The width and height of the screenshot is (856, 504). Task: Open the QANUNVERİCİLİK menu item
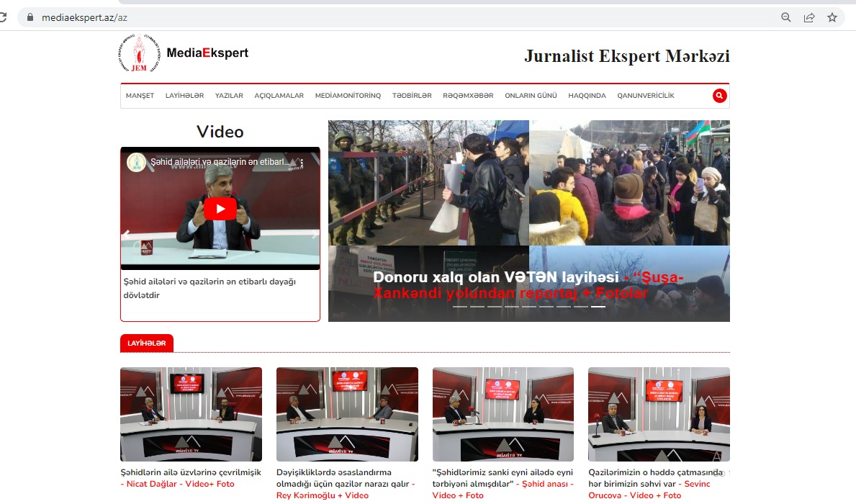[x=645, y=94]
